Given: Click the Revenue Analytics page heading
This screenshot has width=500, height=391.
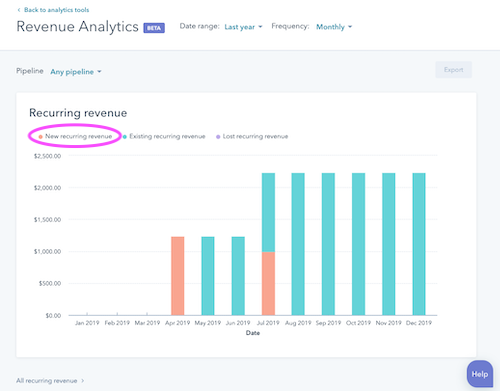Looking at the screenshot, I should pyautogui.click(x=77, y=27).
